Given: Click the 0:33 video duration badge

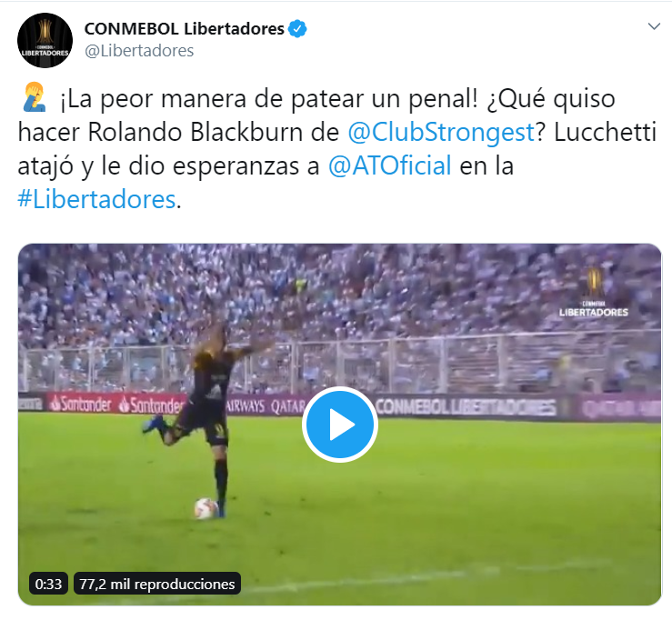Looking at the screenshot, I should pyautogui.click(x=48, y=584).
